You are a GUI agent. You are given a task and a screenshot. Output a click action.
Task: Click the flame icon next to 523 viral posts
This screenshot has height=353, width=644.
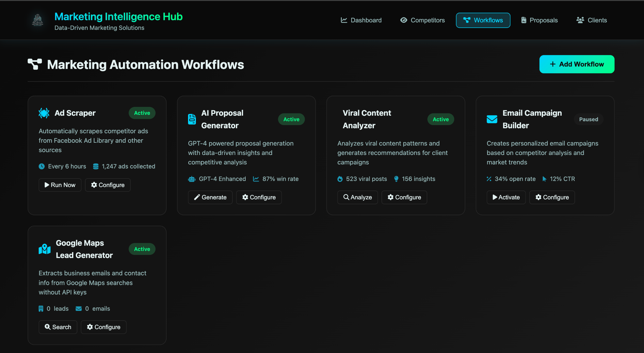pos(340,179)
